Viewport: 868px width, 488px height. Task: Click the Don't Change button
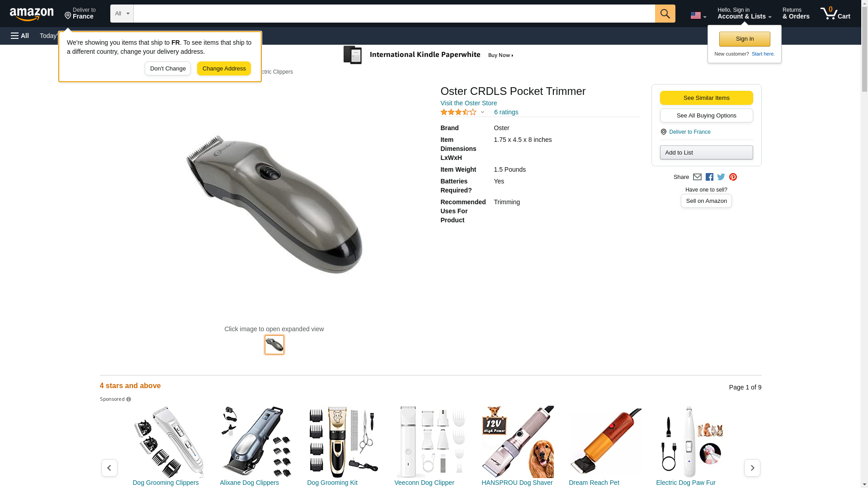[168, 69]
